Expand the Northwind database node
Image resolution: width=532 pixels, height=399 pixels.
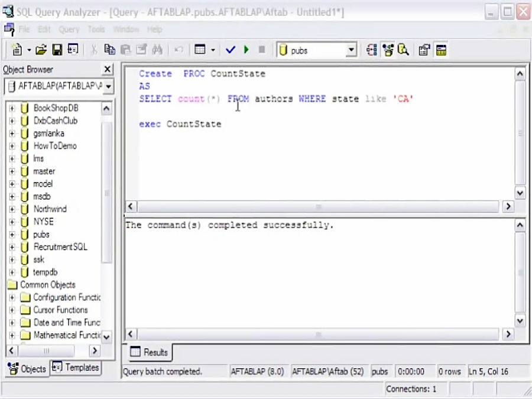pos(12,209)
